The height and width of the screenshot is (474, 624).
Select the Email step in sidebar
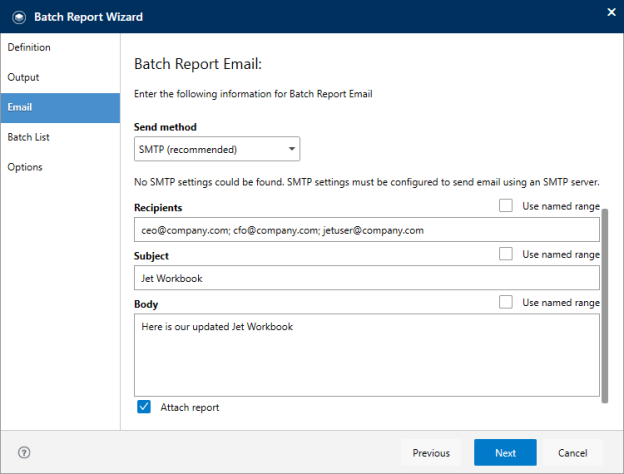[60, 107]
